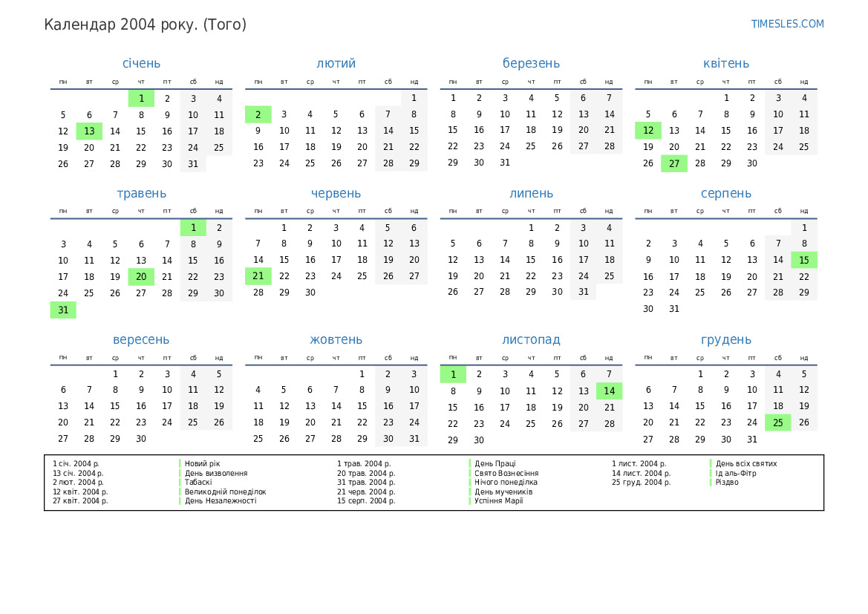Click legend date '14 лист. 2004 р.'
The image size is (868, 614).
pos(641,473)
